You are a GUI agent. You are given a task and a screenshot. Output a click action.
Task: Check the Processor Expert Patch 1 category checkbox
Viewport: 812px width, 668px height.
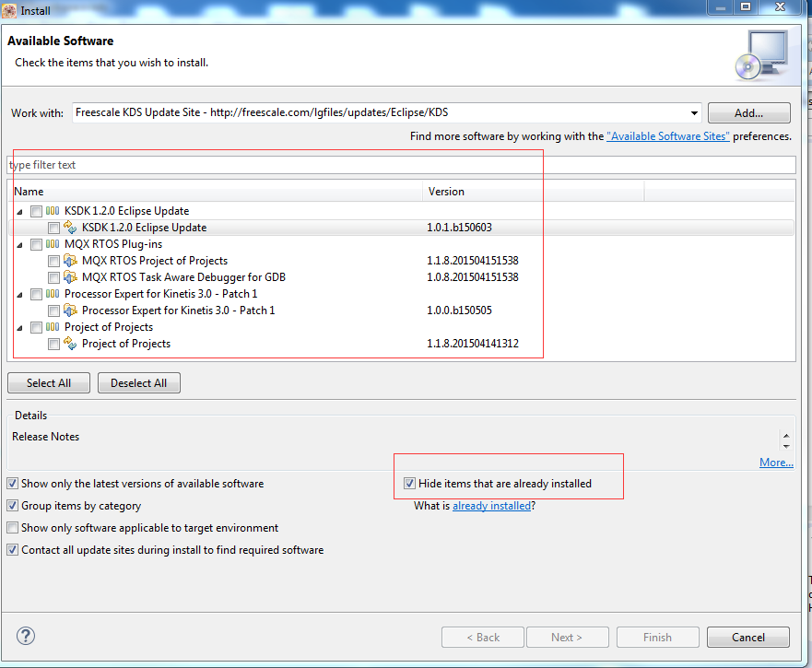pyautogui.click(x=36, y=294)
